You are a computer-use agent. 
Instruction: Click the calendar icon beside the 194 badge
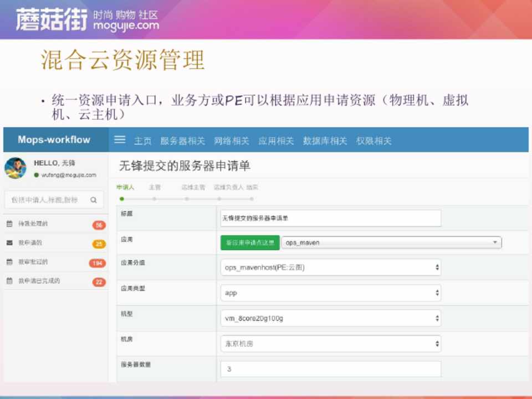[x=9, y=262]
